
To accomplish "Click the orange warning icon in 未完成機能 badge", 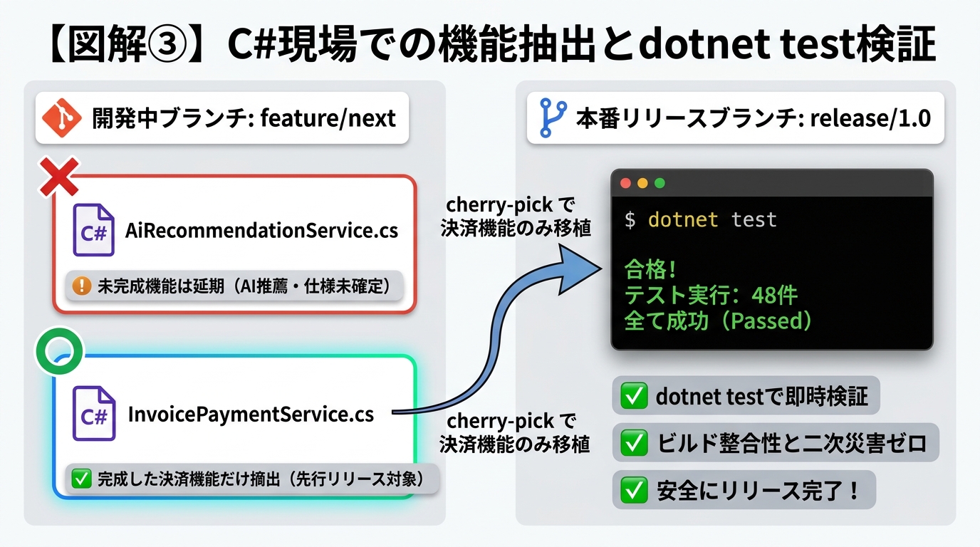I will [83, 287].
